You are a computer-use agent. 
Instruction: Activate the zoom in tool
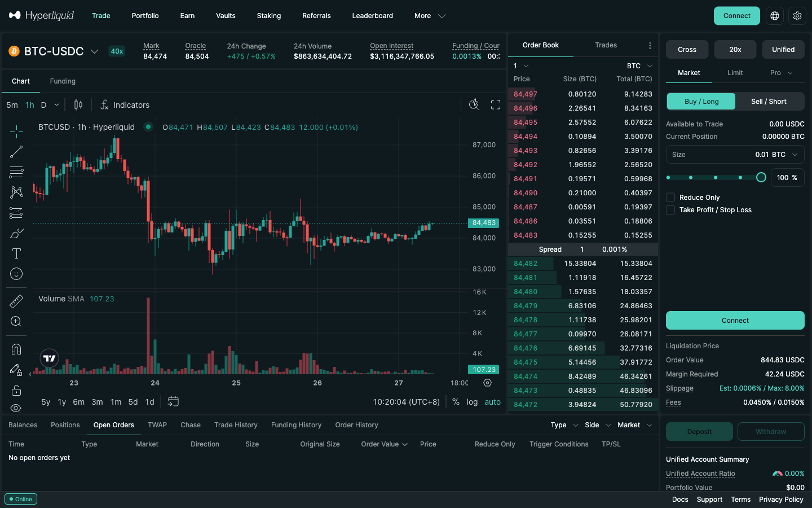16,321
